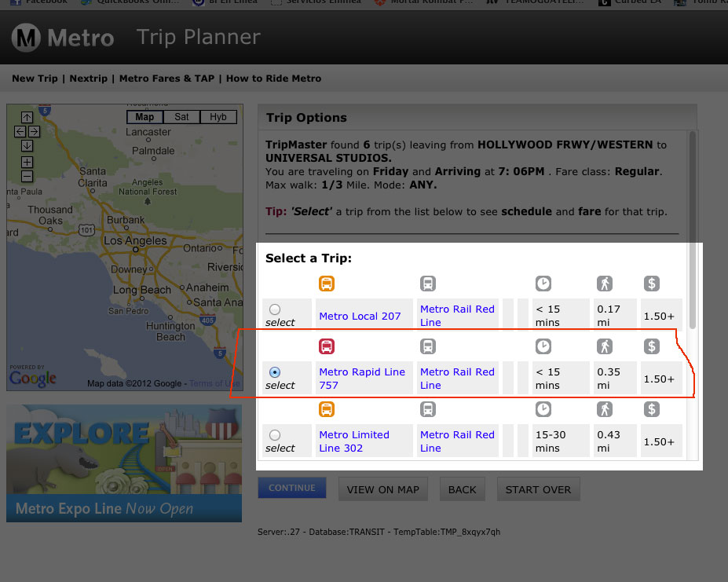Open New Trip menu item
This screenshot has width=728, height=582.
point(35,79)
